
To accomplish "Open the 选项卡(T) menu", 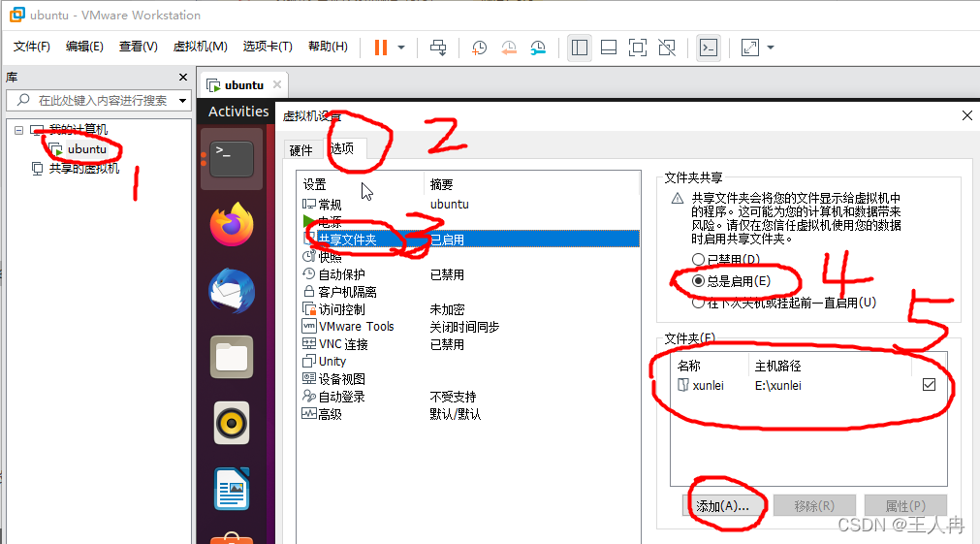I will 268,47.
